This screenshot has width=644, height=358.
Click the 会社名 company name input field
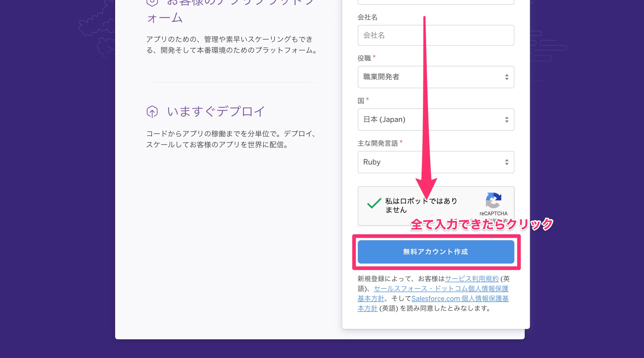coord(436,35)
